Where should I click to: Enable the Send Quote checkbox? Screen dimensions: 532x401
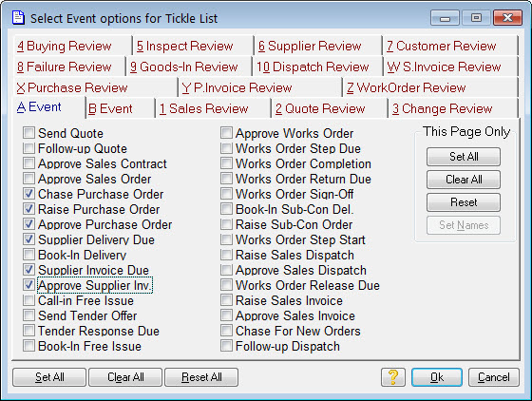tap(28, 133)
